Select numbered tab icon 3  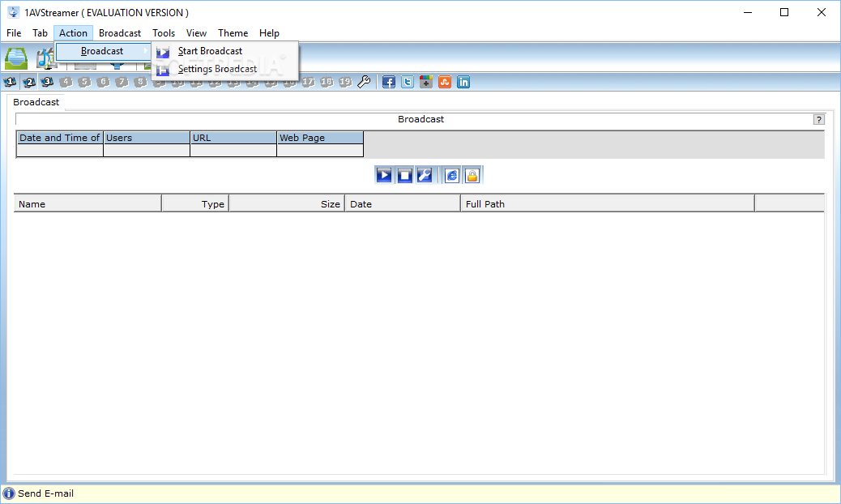47,82
